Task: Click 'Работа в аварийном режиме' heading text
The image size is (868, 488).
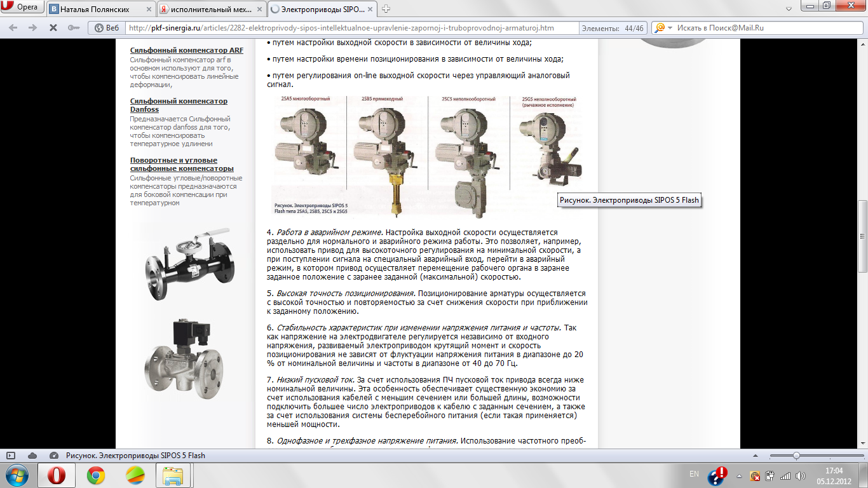Action: point(330,233)
